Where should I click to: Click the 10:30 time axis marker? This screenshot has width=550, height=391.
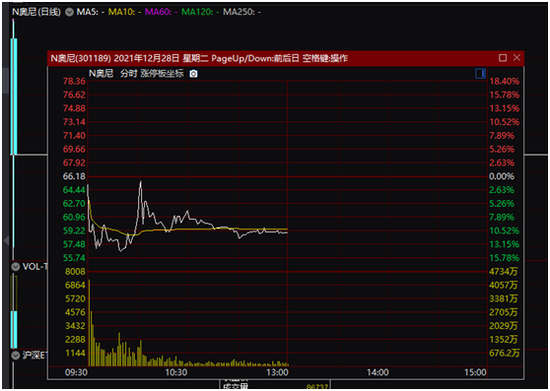[176, 372]
